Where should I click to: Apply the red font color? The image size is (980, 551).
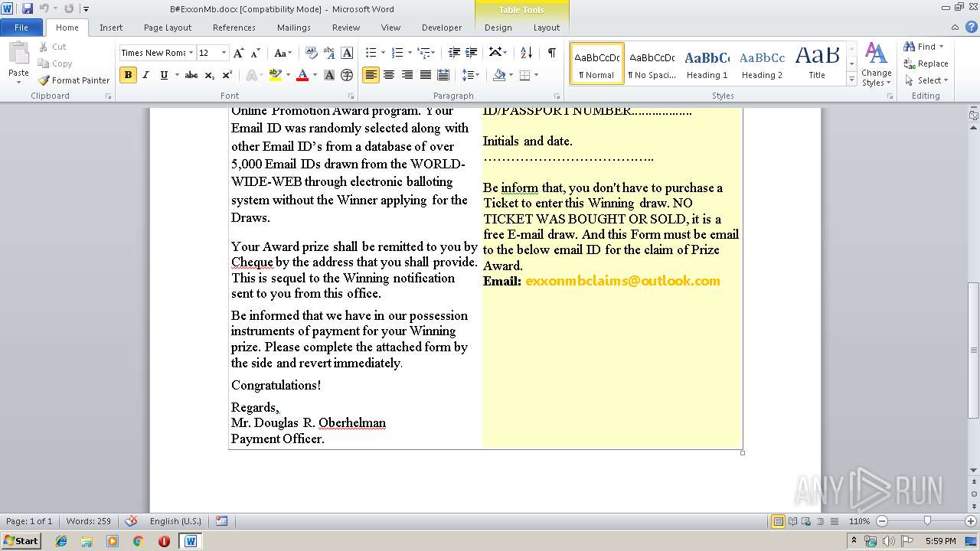302,75
